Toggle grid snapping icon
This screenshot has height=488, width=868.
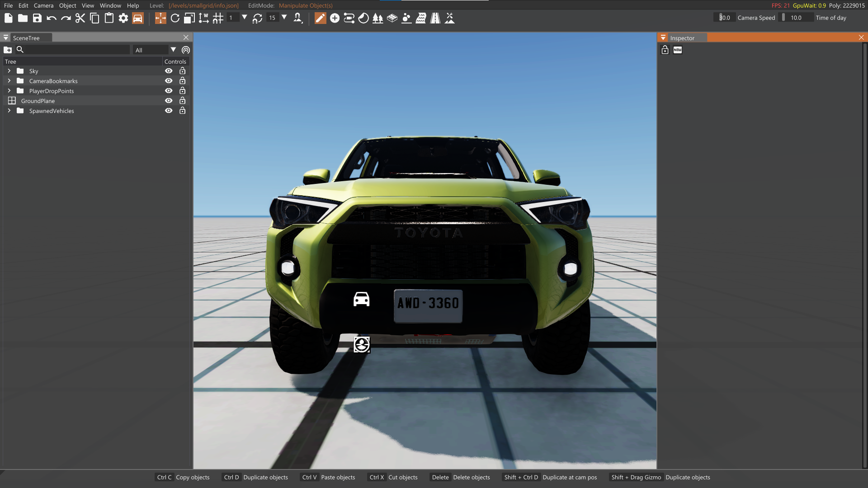tap(218, 18)
